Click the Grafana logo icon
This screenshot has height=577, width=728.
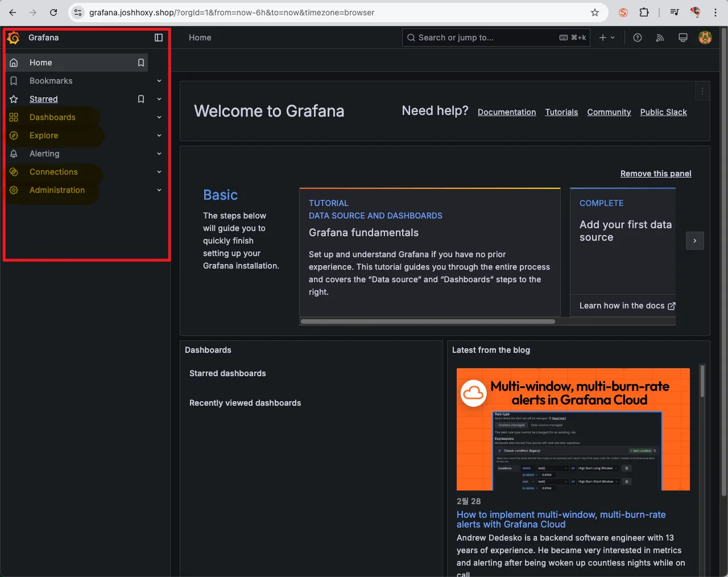14,38
